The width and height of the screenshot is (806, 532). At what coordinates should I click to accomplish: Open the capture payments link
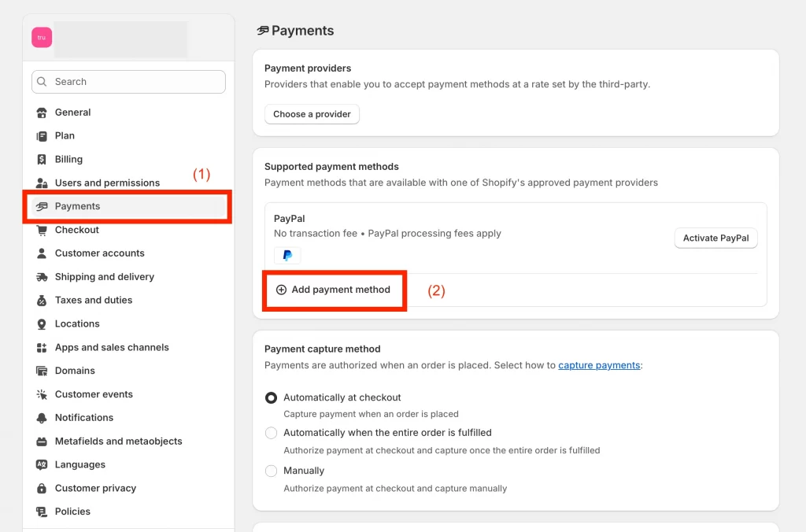pos(599,365)
